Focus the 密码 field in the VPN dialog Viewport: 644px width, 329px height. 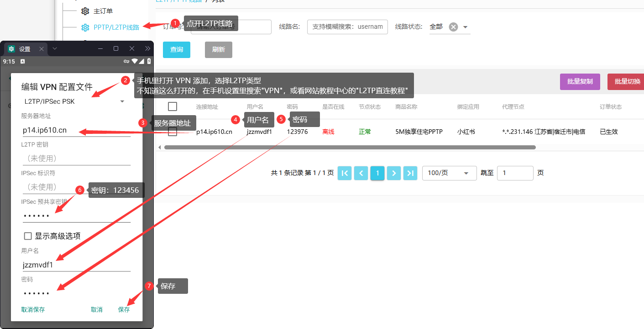click(76, 293)
